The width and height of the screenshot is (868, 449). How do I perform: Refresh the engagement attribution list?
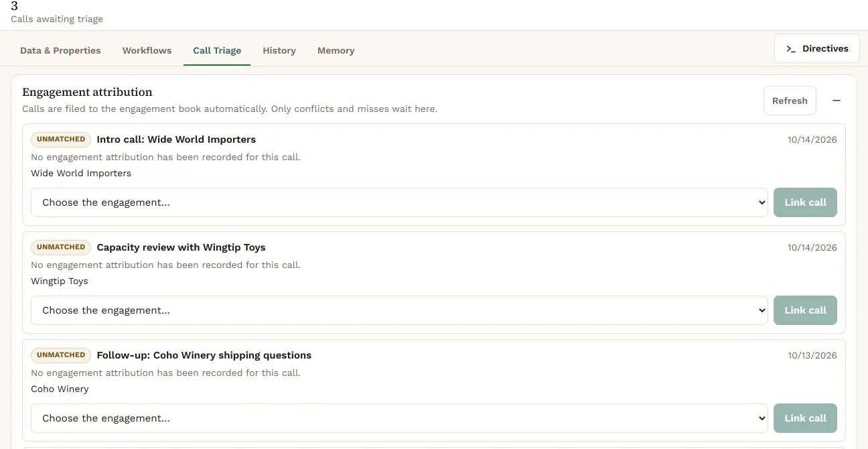pyautogui.click(x=790, y=101)
